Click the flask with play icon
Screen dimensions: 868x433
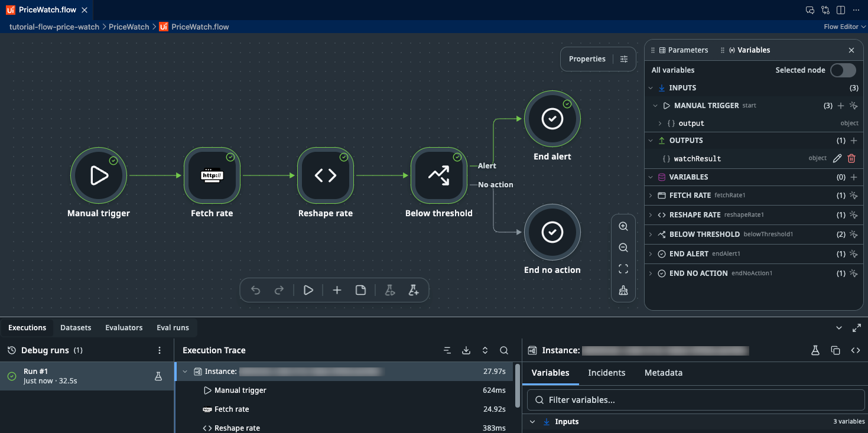(x=389, y=290)
